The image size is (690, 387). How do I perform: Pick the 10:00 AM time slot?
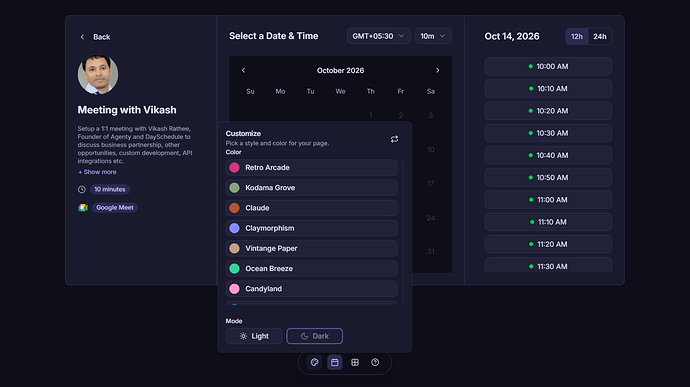tap(548, 66)
